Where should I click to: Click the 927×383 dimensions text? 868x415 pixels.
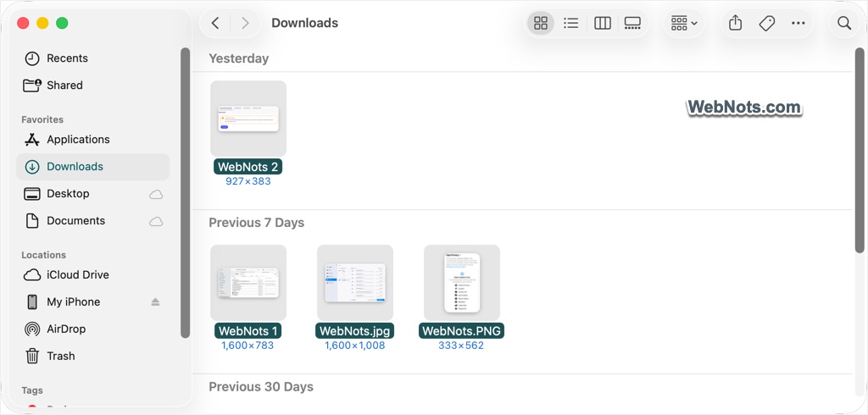[248, 181]
